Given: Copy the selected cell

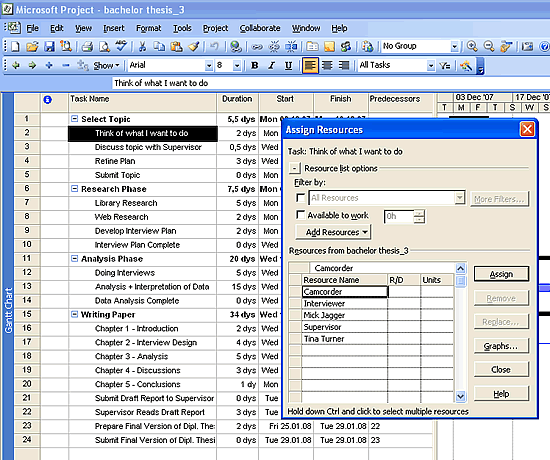Looking at the screenshot, I should tap(159, 46).
